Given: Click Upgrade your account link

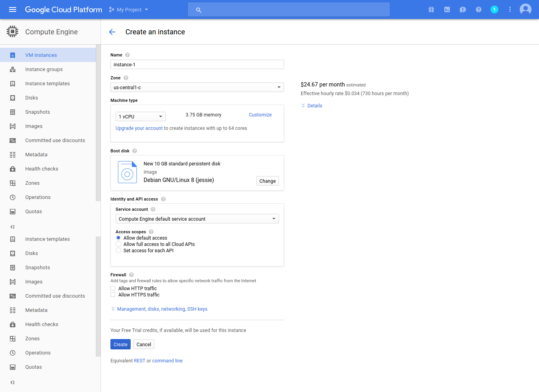Looking at the screenshot, I should click(139, 128).
